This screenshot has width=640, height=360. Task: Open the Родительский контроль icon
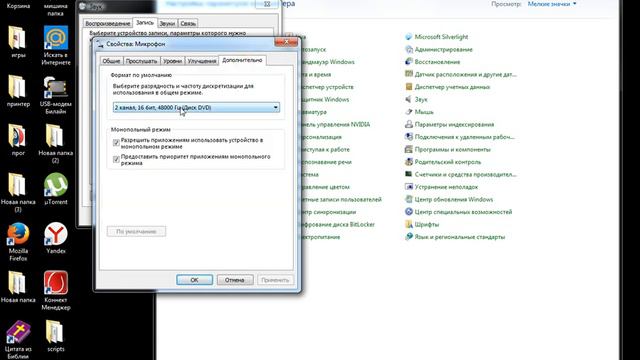(x=409, y=162)
